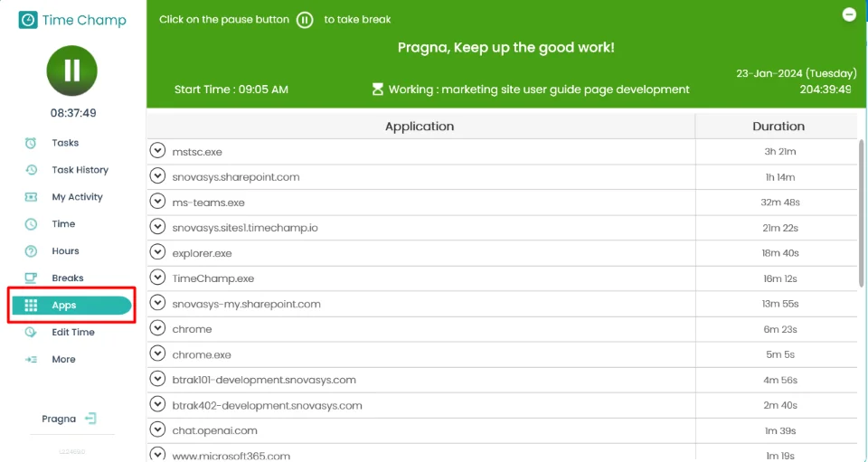Click the marketing site user guide task text
The image size is (868, 462).
[x=565, y=90]
